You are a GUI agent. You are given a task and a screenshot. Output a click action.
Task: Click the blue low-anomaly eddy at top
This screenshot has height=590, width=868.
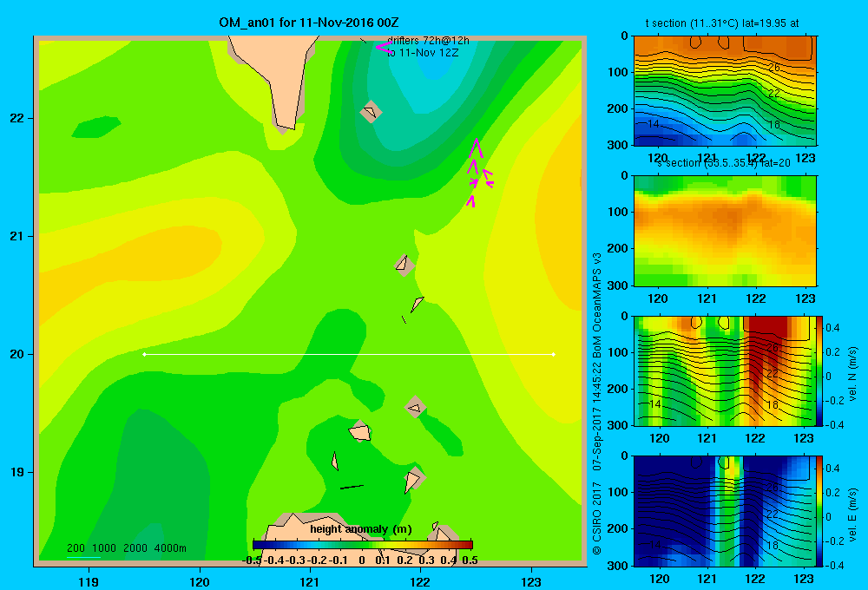[435, 63]
